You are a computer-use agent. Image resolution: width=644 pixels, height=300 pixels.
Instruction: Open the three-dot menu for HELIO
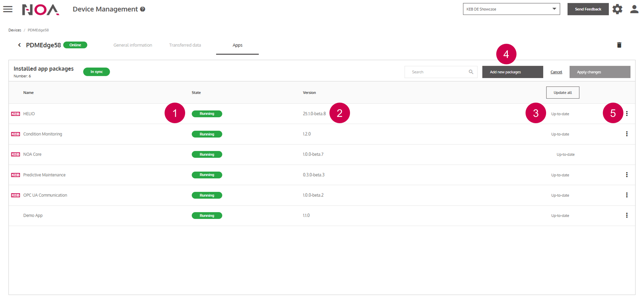click(x=627, y=114)
